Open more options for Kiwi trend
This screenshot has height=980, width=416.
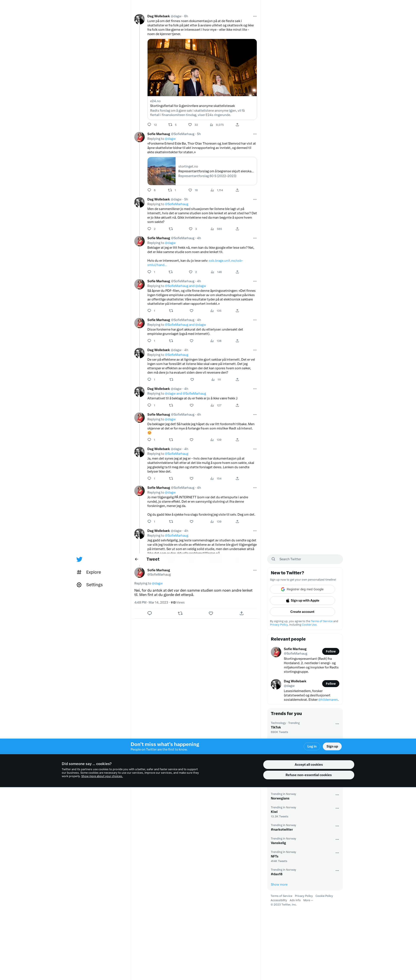coord(337,808)
